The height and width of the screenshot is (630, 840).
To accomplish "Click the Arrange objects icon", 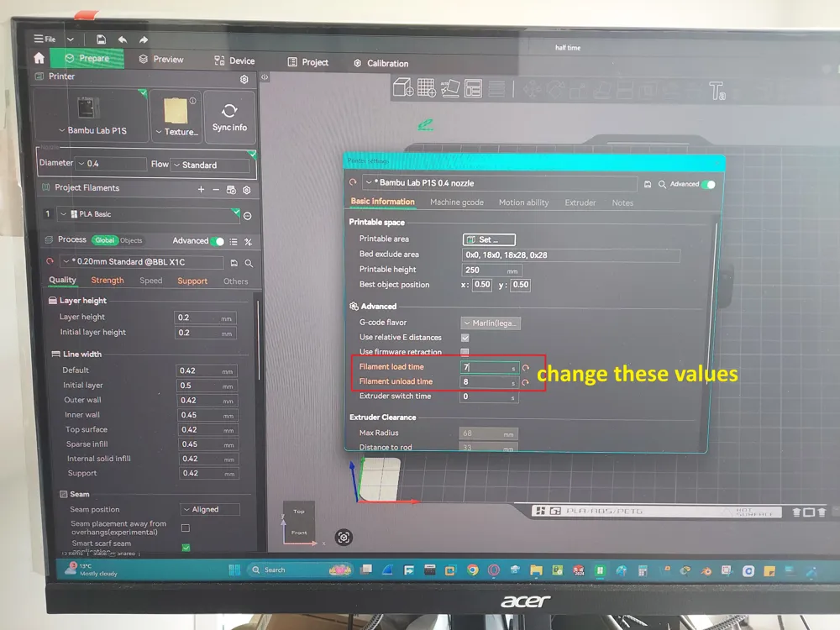I will pos(473,88).
